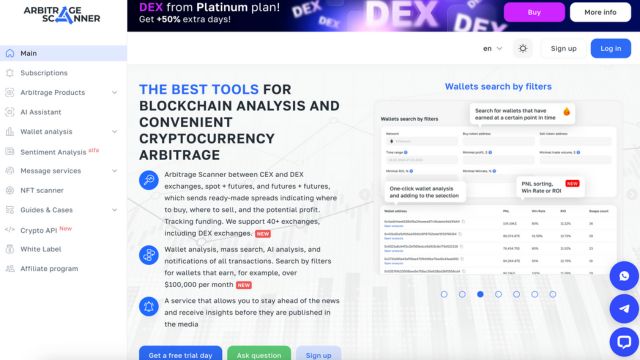Viewport: 640px width, 360px height.
Task: Open Wallet analysis menu item
Action: coord(46,132)
